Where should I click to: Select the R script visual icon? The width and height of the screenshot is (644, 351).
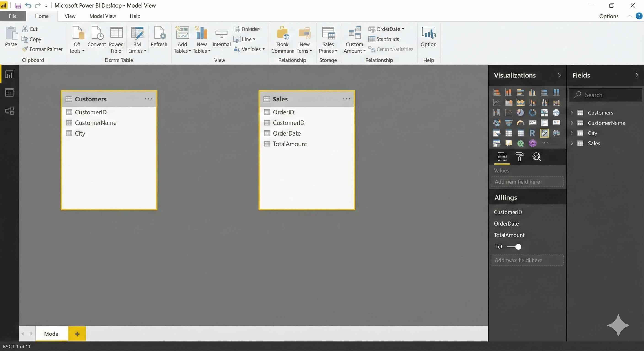(x=532, y=133)
